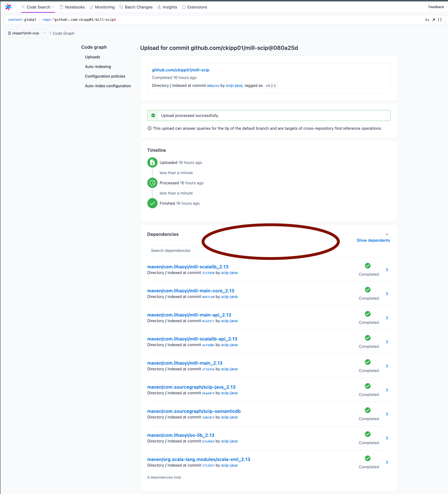Click the Finished timeline checkmark icon
Screen dimensions: 448x494
click(x=152, y=203)
